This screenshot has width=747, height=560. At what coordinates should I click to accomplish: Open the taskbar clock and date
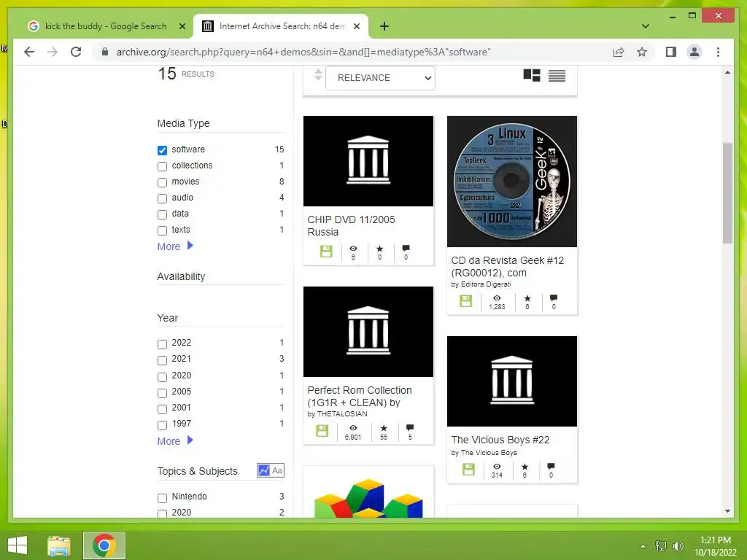(x=715, y=546)
